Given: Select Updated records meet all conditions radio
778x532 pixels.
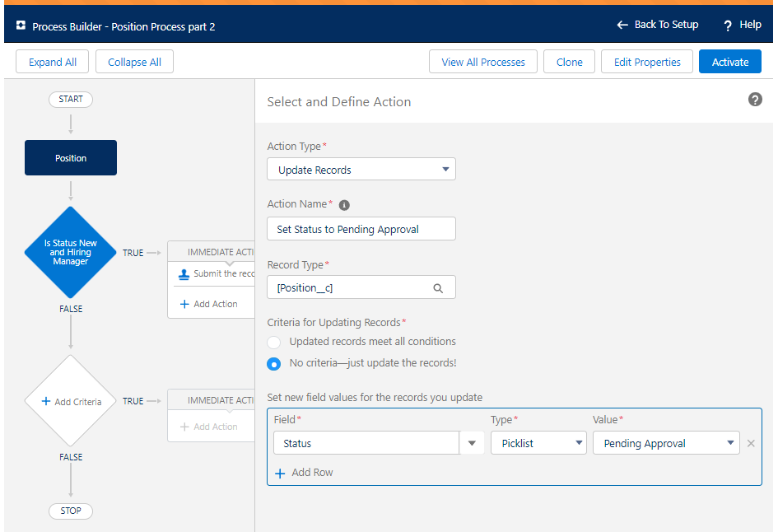Looking at the screenshot, I should click(x=273, y=343).
